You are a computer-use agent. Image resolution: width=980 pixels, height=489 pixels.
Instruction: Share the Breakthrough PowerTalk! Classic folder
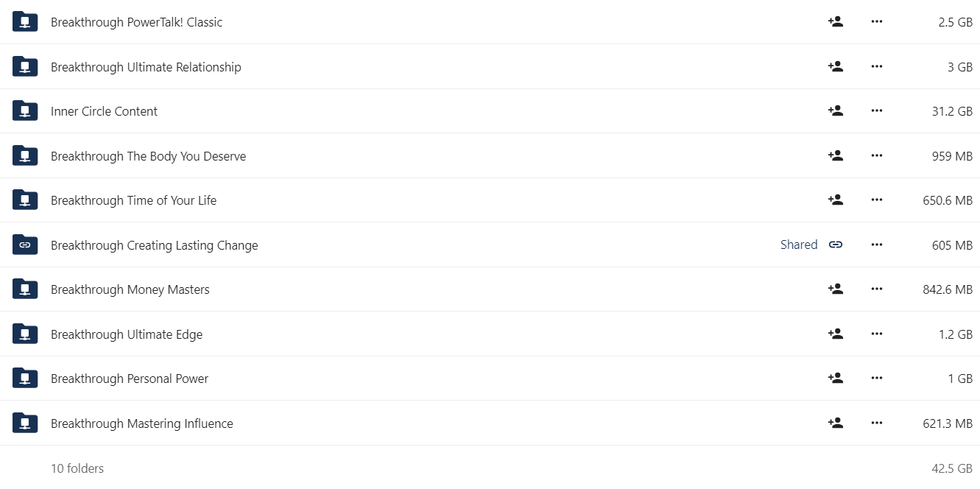pyautogui.click(x=835, y=21)
